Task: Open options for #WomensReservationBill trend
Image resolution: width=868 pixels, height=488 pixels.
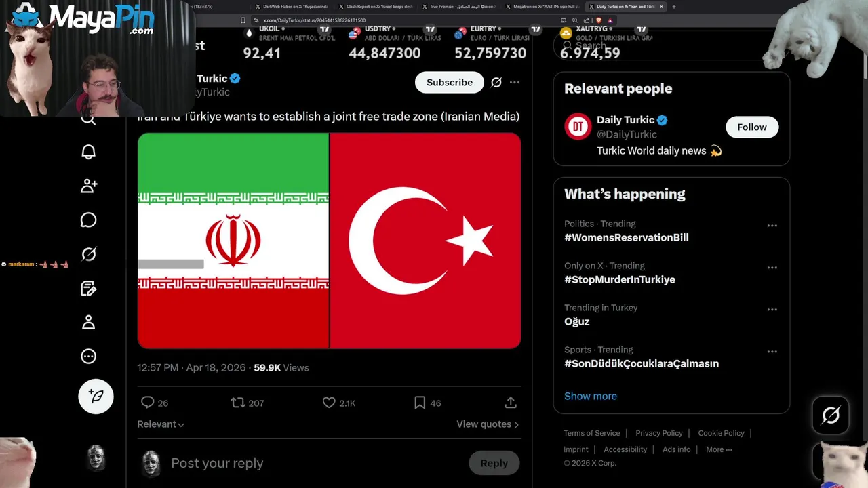Action: click(x=772, y=226)
